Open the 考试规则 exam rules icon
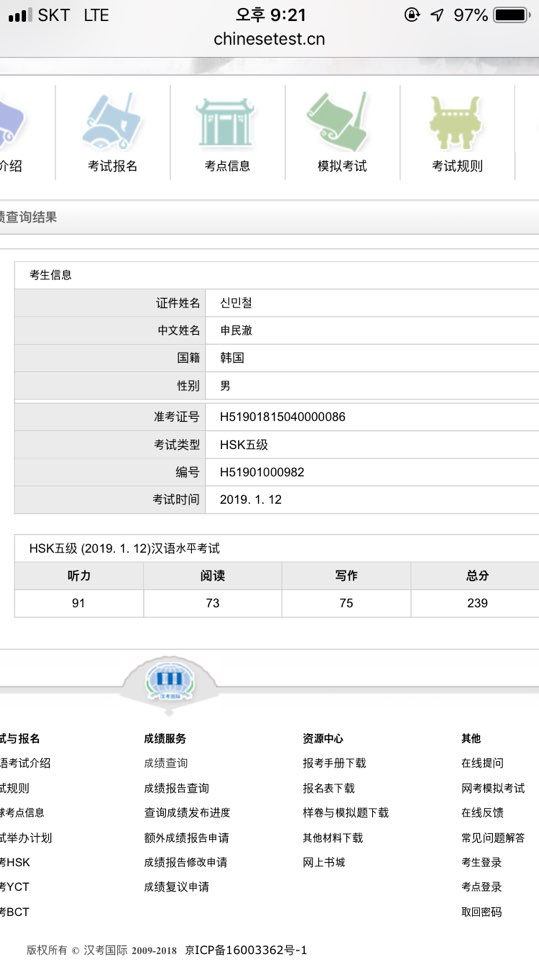 tap(457, 132)
